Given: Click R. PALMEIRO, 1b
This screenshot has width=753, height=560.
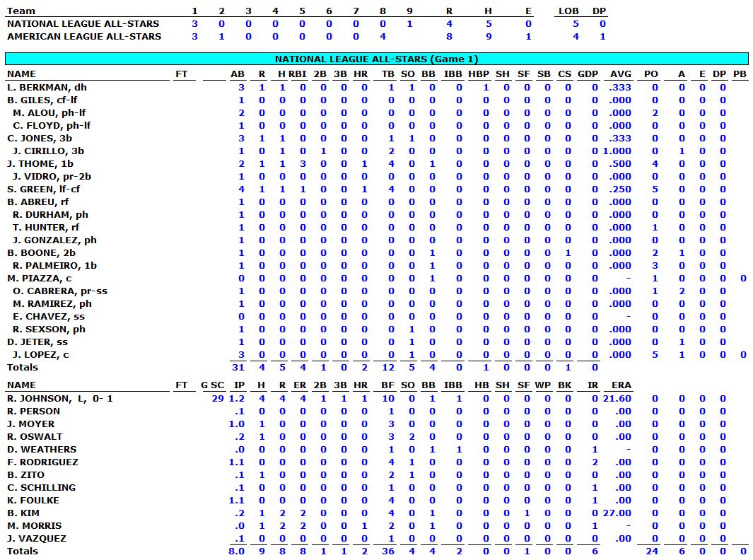Looking at the screenshot, I should point(54,266).
